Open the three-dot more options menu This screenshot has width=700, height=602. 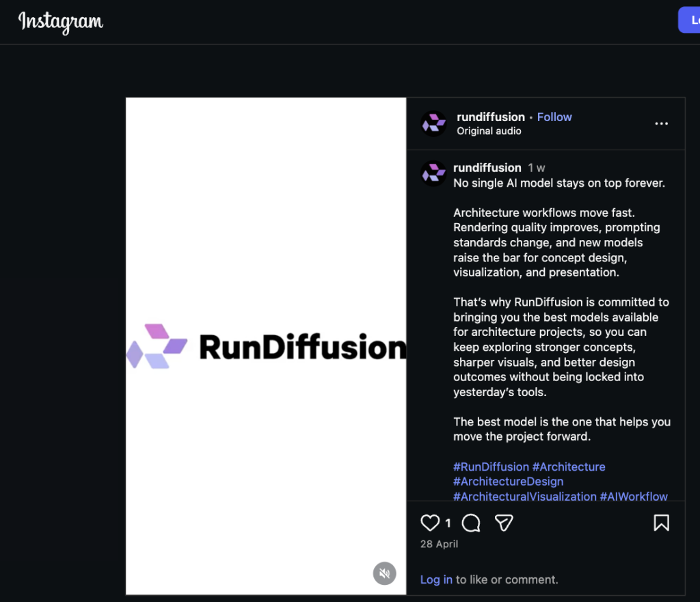[x=661, y=123]
